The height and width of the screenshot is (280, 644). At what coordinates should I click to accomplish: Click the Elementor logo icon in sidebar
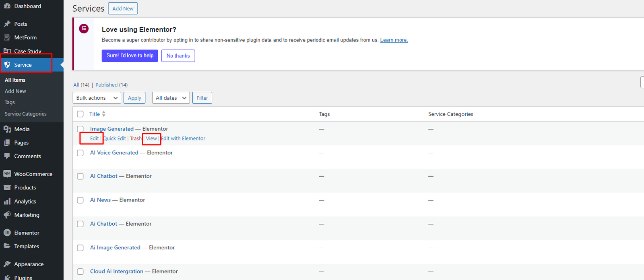(x=7, y=233)
